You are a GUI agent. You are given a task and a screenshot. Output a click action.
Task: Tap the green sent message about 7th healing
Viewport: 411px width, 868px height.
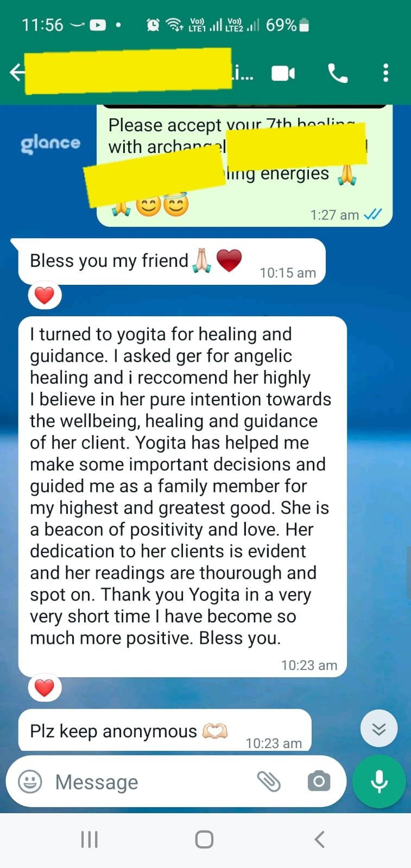244,165
